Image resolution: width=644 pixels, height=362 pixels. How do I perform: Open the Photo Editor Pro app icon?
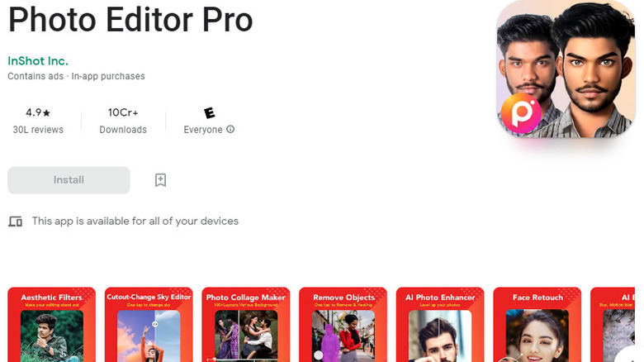[566, 69]
